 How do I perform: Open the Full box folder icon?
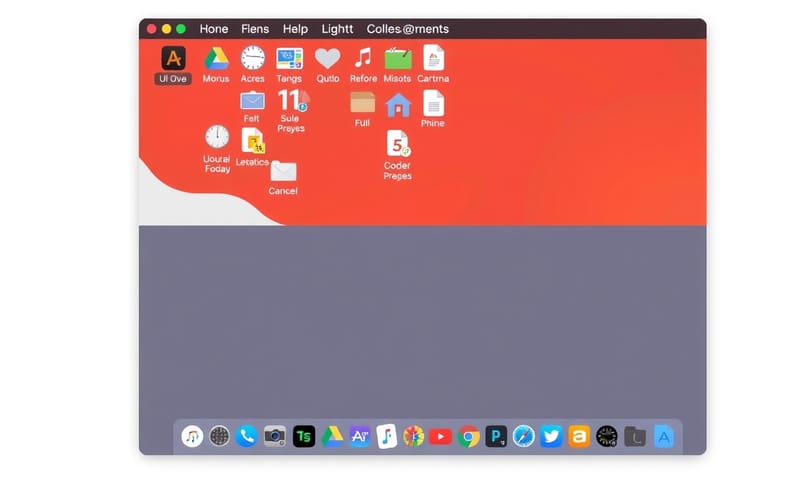point(362,102)
